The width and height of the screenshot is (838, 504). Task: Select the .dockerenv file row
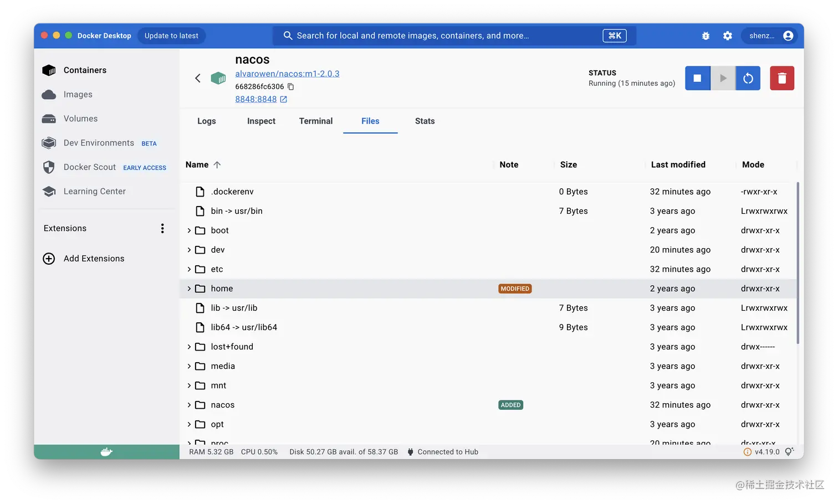[x=488, y=192]
